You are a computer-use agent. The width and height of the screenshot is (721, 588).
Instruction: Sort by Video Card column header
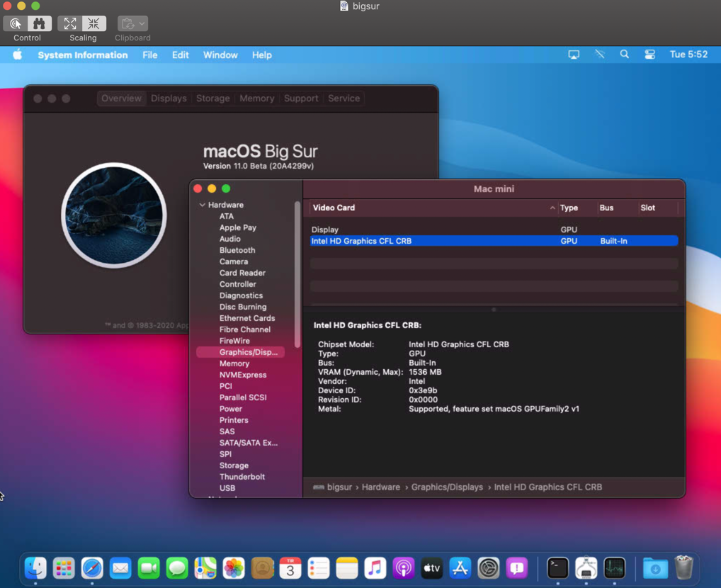click(x=432, y=208)
